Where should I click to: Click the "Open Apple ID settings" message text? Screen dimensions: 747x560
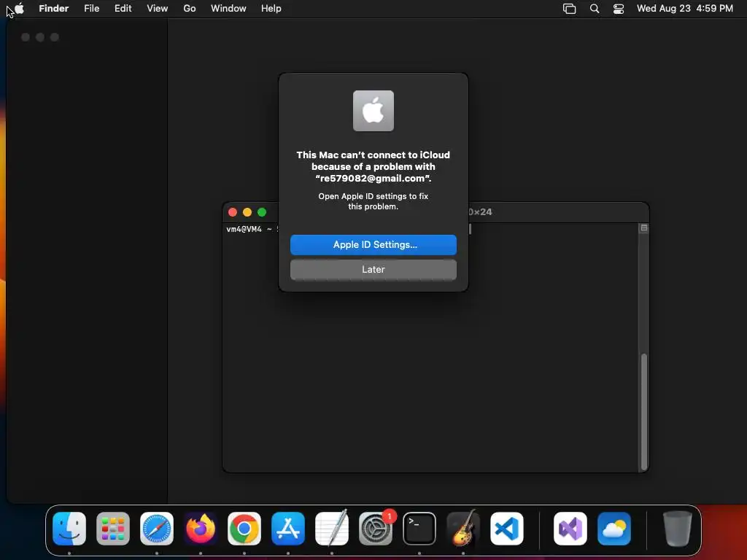[373, 201]
